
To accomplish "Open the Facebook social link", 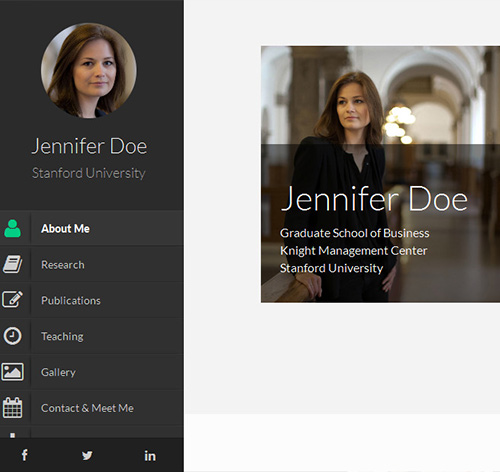I will [25, 455].
